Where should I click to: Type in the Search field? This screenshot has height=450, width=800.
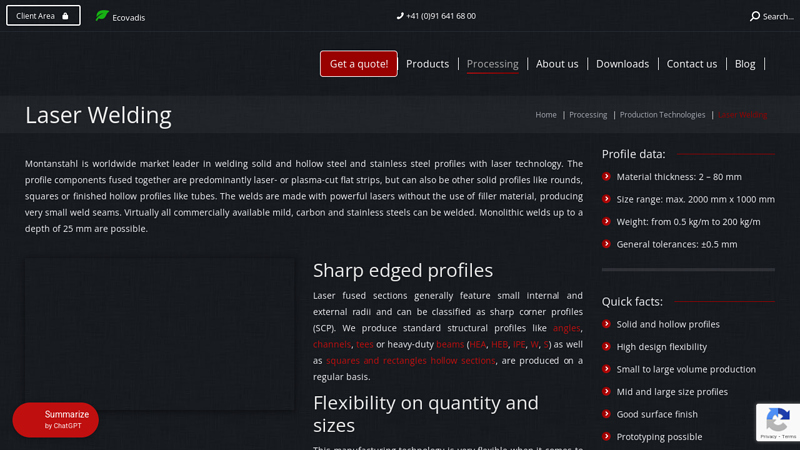click(x=778, y=16)
